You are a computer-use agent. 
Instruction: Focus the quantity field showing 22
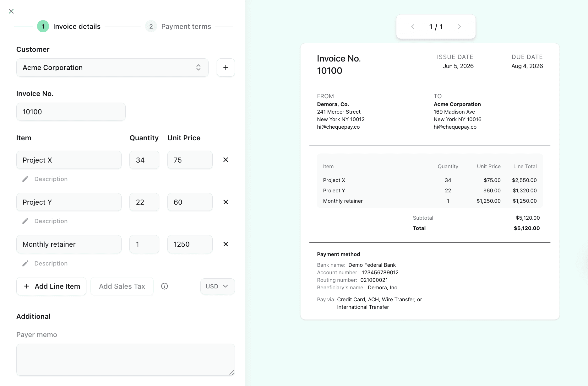(x=144, y=202)
